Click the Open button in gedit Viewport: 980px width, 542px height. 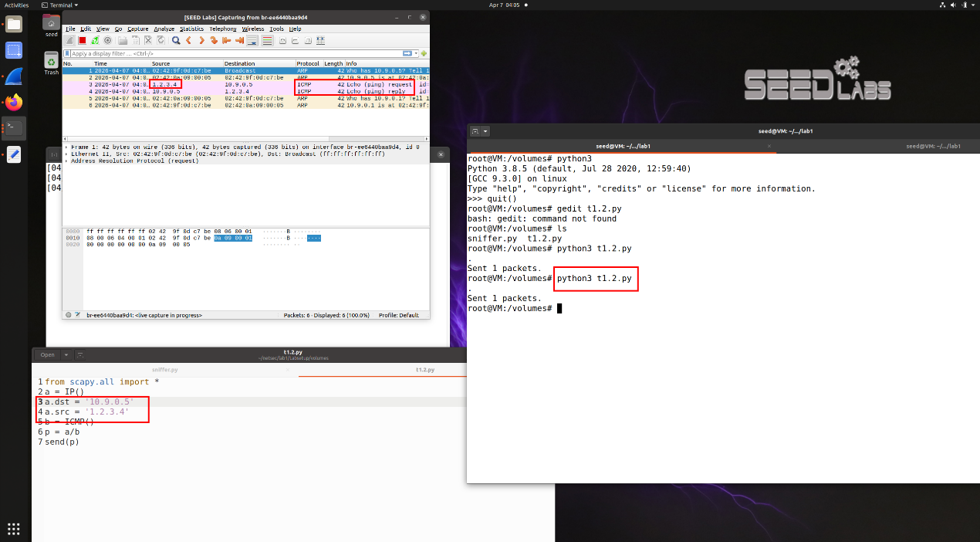[x=48, y=355]
